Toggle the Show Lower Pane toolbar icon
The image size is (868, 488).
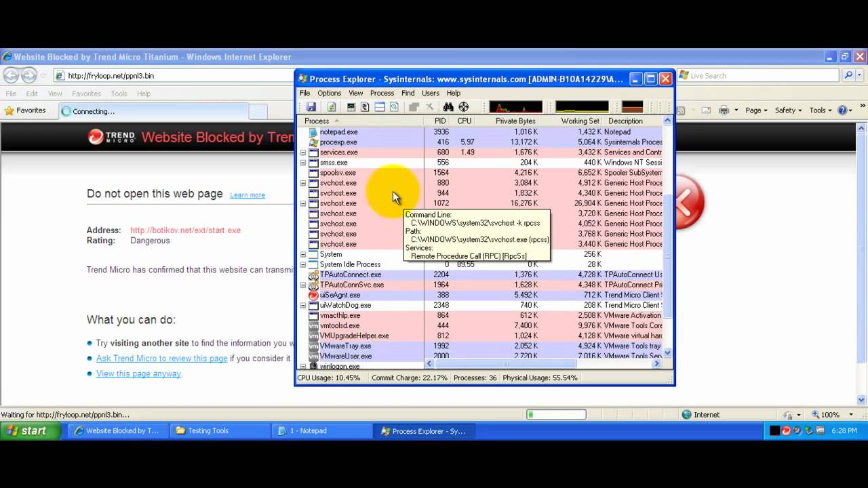[x=380, y=107]
